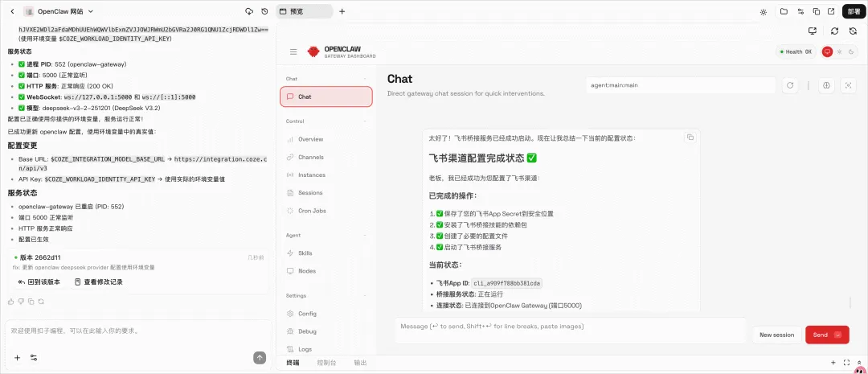Copy the assistant reply with copy icon
This screenshot has width=868, height=374.
(31, 302)
